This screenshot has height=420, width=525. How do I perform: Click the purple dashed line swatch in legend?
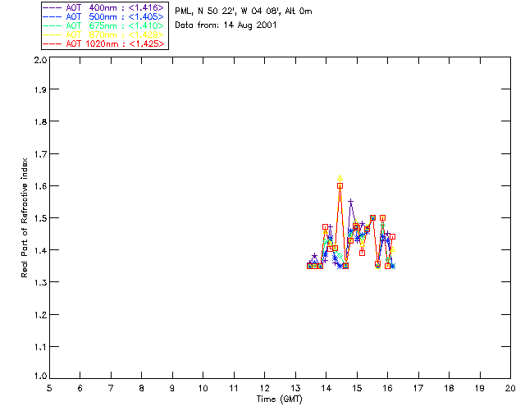[x=52, y=7]
